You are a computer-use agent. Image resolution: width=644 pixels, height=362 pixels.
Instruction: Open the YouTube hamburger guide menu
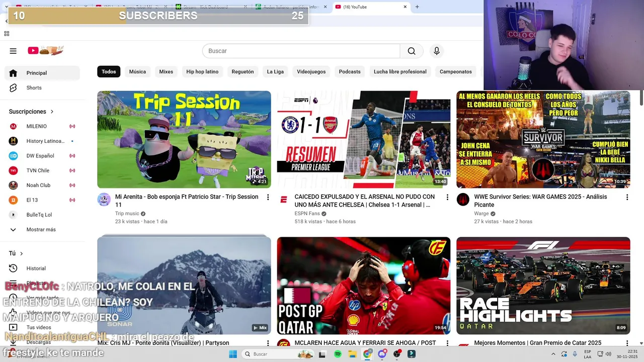click(x=13, y=51)
